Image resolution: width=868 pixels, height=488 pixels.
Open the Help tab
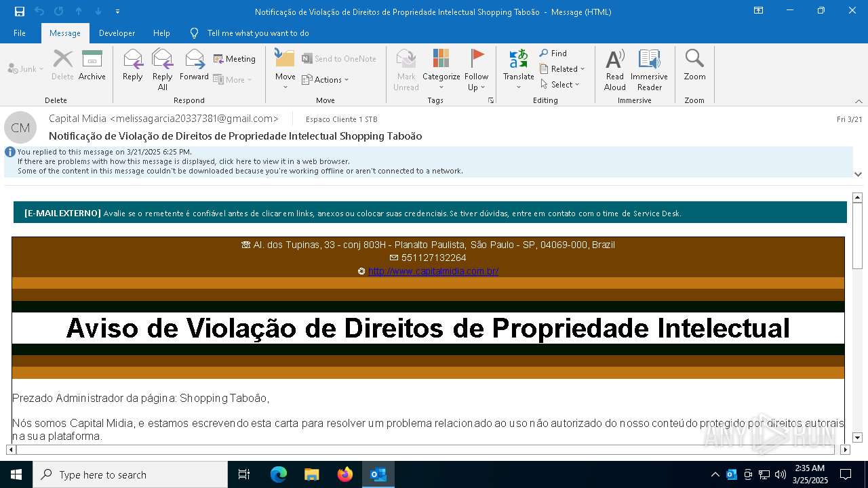[x=161, y=33]
